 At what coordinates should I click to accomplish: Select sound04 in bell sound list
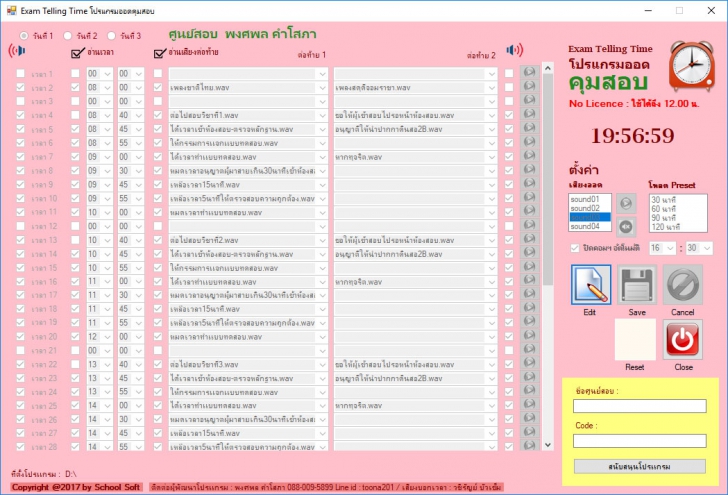(x=590, y=227)
